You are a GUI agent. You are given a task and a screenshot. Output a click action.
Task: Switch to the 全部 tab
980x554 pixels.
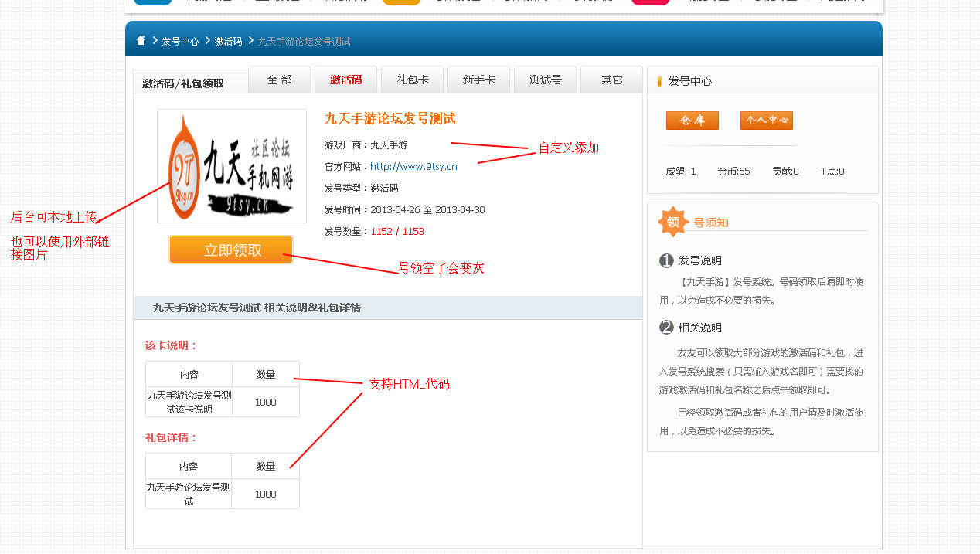pos(281,80)
